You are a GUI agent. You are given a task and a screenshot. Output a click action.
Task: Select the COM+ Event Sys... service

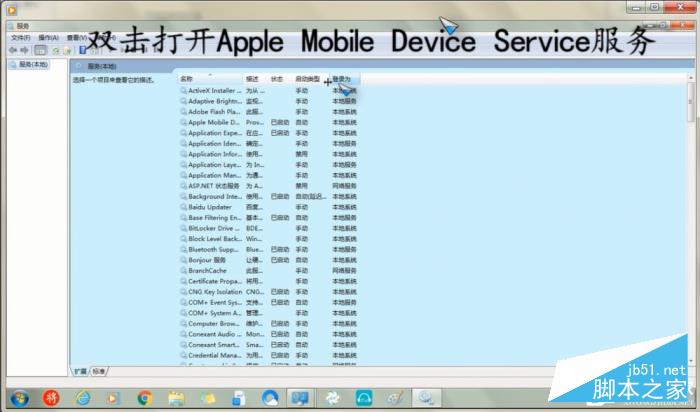268,302
